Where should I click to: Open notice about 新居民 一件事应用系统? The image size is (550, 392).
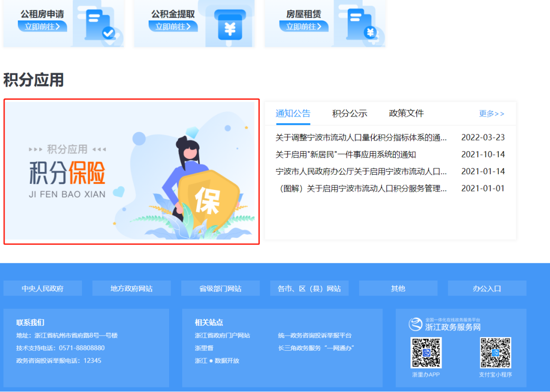[346, 155]
